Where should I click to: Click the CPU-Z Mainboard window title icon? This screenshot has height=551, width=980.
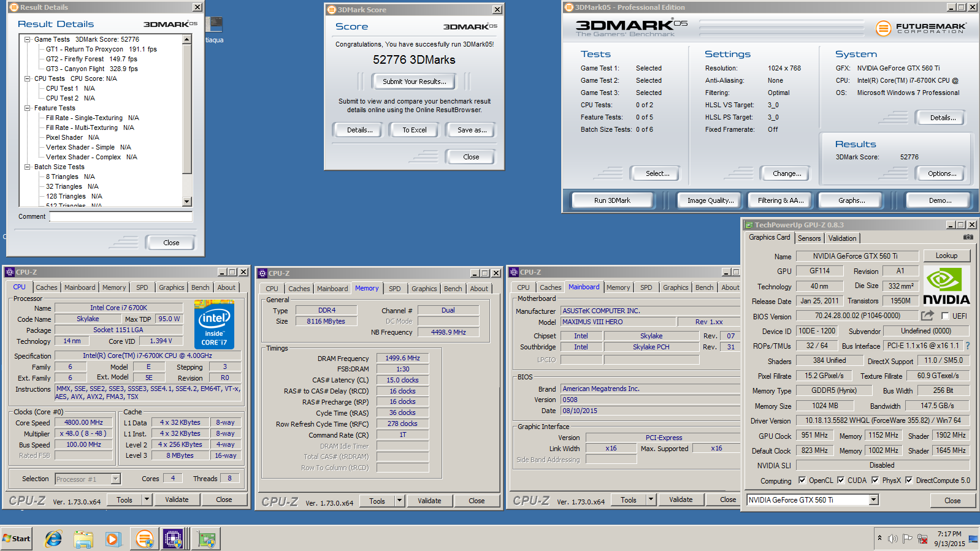coord(515,272)
